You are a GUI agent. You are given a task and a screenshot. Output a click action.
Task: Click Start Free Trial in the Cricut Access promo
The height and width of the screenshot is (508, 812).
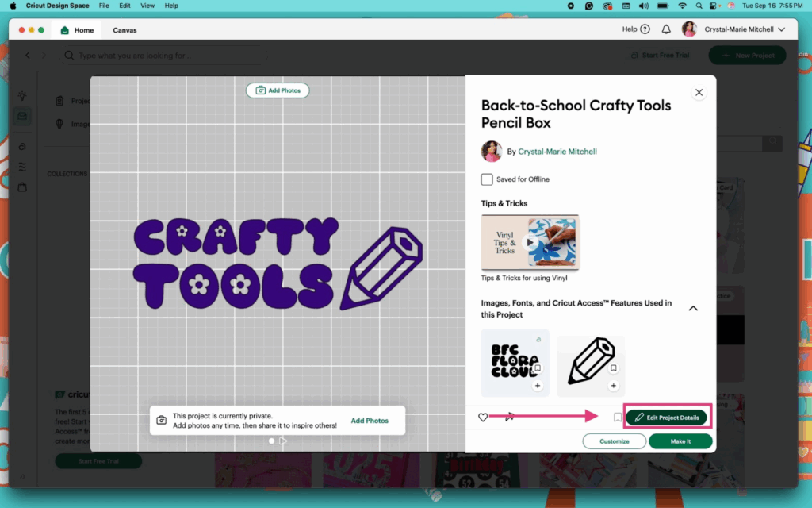click(x=98, y=461)
